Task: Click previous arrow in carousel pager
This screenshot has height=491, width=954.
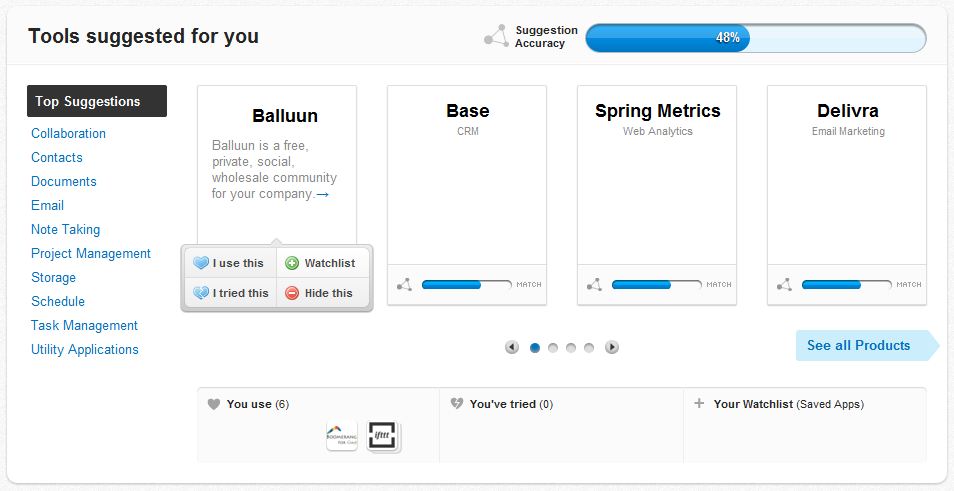Action: coord(512,348)
